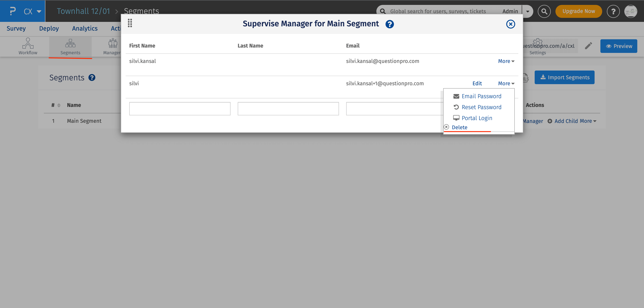This screenshot has height=308, width=644.
Task: Click the help icon beside Supervise Manager title
Action: (390, 24)
